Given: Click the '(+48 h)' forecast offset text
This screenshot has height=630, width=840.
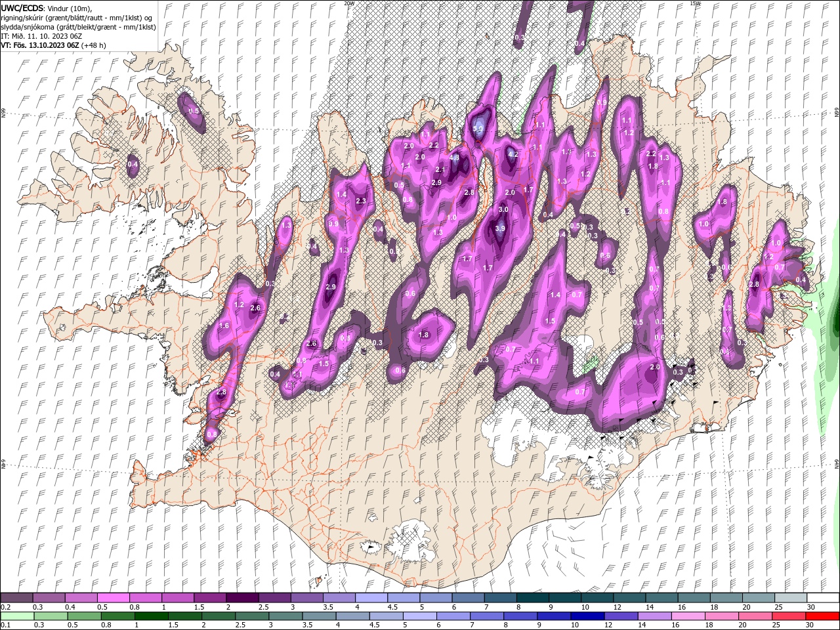Looking at the screenshot, I should tap(94, 45).
